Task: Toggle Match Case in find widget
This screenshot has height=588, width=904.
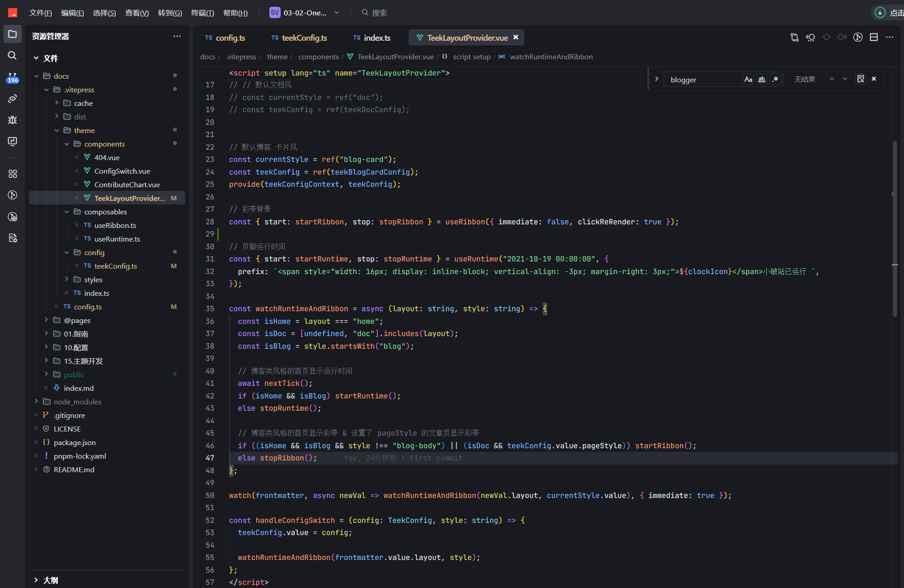Action: (x=748, y=80)
